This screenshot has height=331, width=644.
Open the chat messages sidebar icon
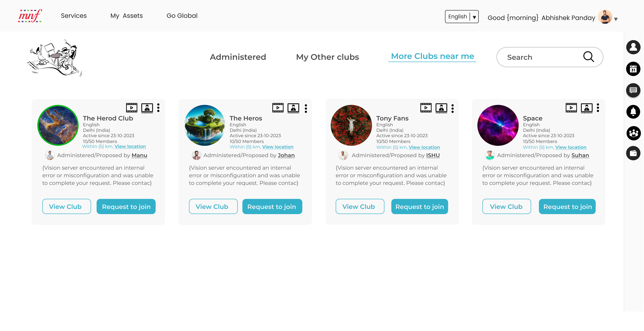pyautogui.click(x=633, y=90)
